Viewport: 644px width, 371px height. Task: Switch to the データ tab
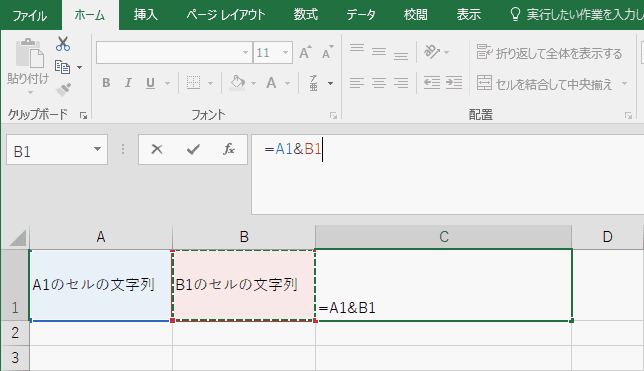(361, 15)
